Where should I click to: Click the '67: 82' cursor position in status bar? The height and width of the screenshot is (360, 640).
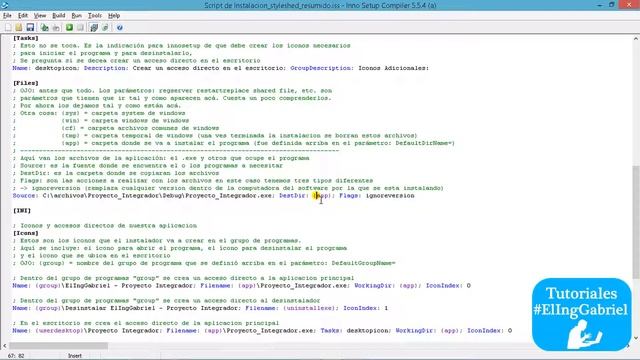[x=16, y=356]
